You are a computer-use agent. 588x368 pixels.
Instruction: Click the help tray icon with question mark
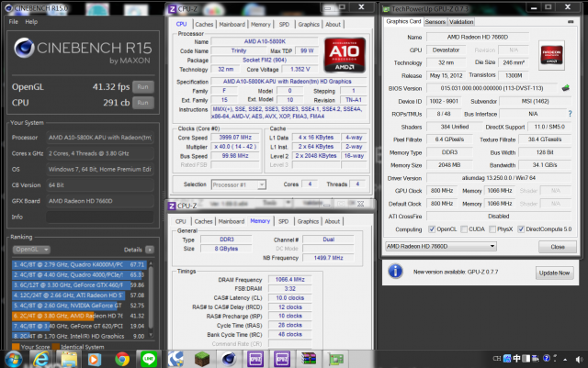pyautogui.click(x=547, y=359)
